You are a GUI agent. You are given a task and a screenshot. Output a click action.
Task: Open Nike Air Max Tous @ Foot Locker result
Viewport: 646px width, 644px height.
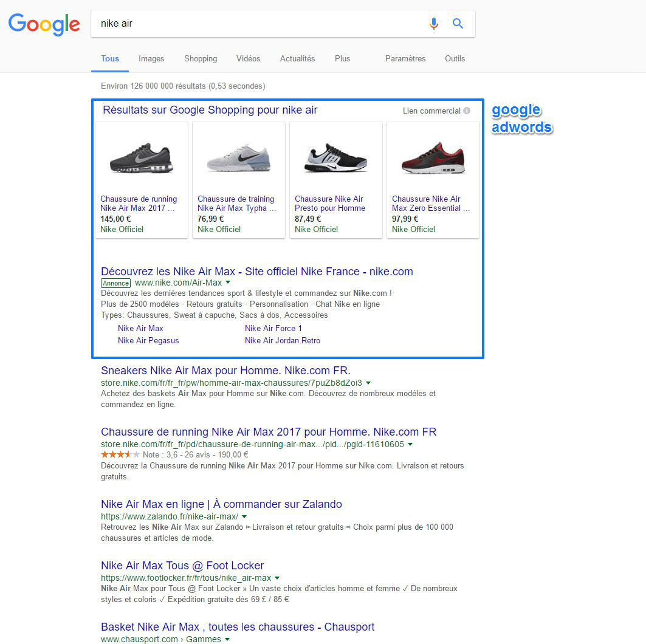(x=182, y=566)
